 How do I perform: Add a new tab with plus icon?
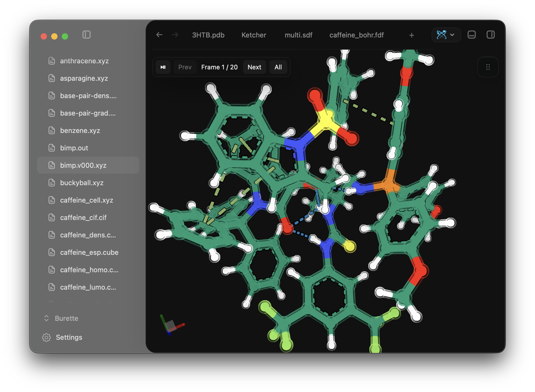click(412, 35)
